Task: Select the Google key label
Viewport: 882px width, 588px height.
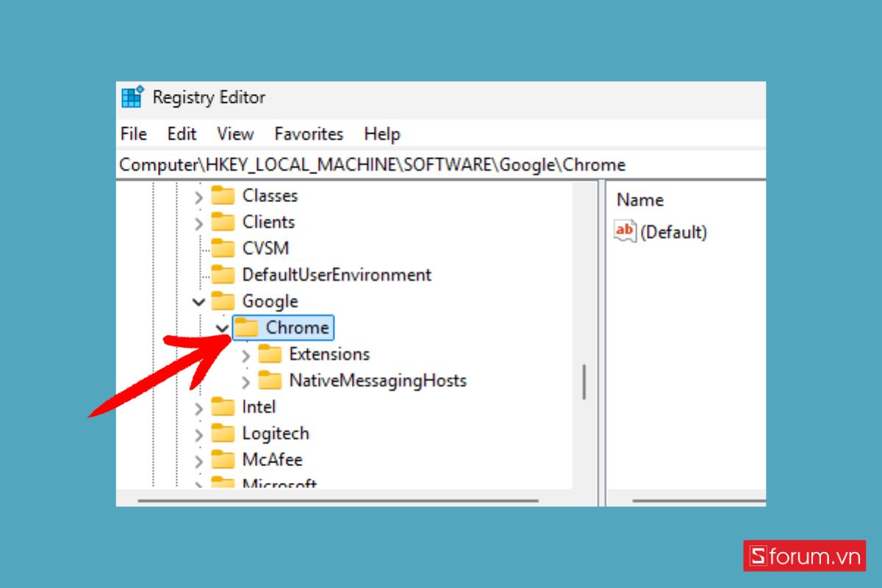Action: [270, 301]
